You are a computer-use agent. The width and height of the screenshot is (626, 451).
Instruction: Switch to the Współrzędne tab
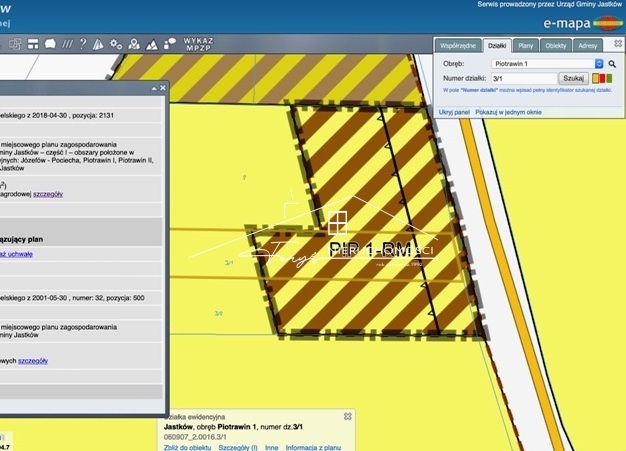coord(457,46)
